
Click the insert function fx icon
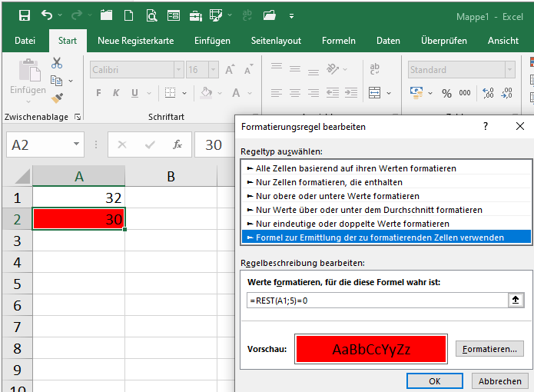pyautogui.click(x=177, y=145)
